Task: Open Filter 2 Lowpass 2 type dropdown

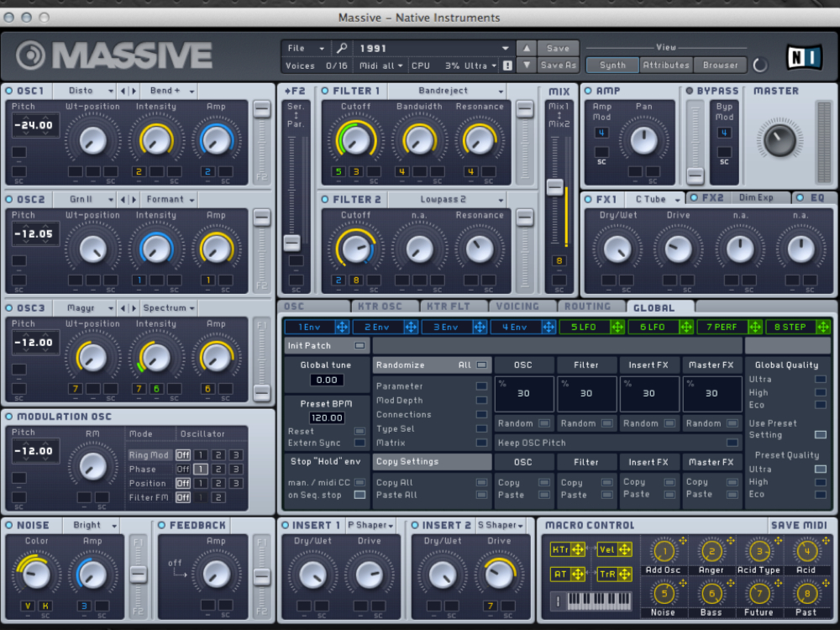Action: coord(447,200)
